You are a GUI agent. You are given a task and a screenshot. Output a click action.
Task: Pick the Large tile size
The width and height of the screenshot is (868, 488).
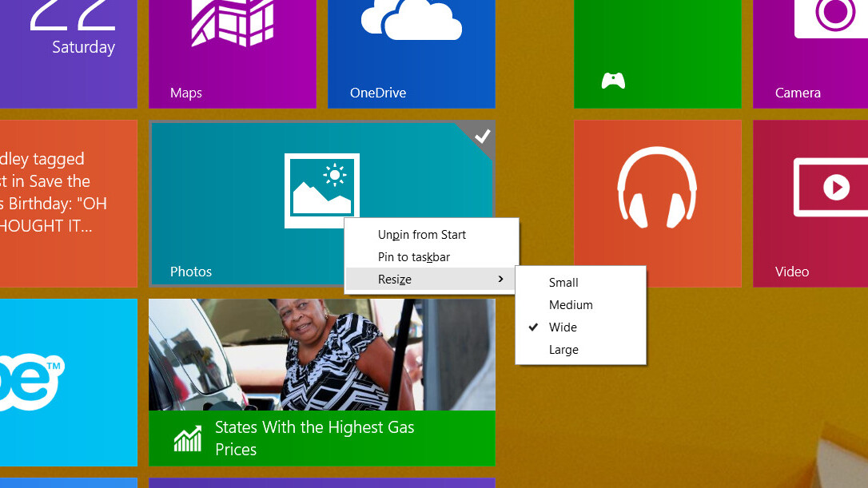click(x=563, y=350)
